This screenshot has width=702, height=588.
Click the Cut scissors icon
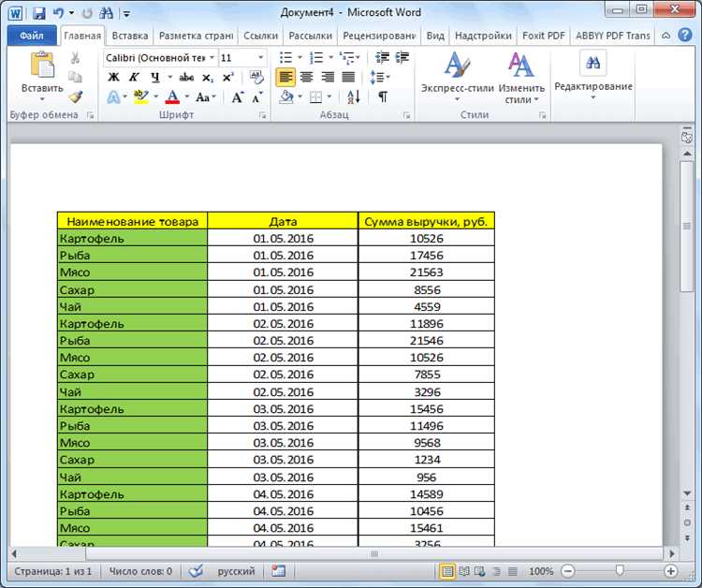[75, 58]
